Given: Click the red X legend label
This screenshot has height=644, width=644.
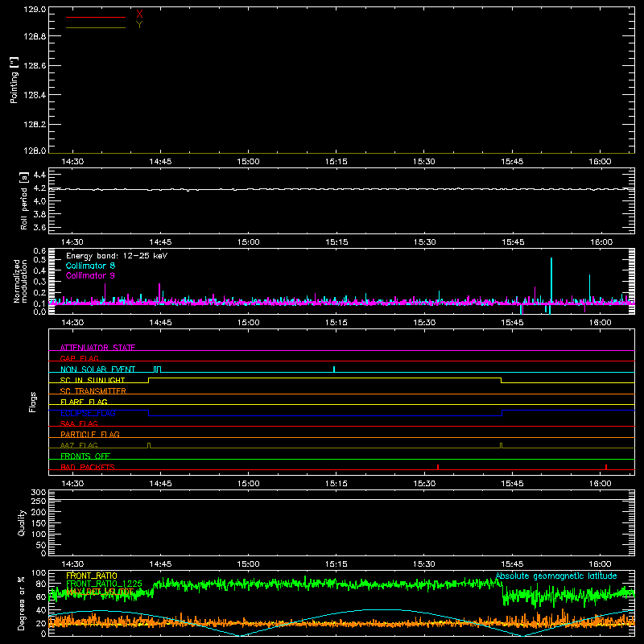Looking at the screenshot, I should [139, 14].
